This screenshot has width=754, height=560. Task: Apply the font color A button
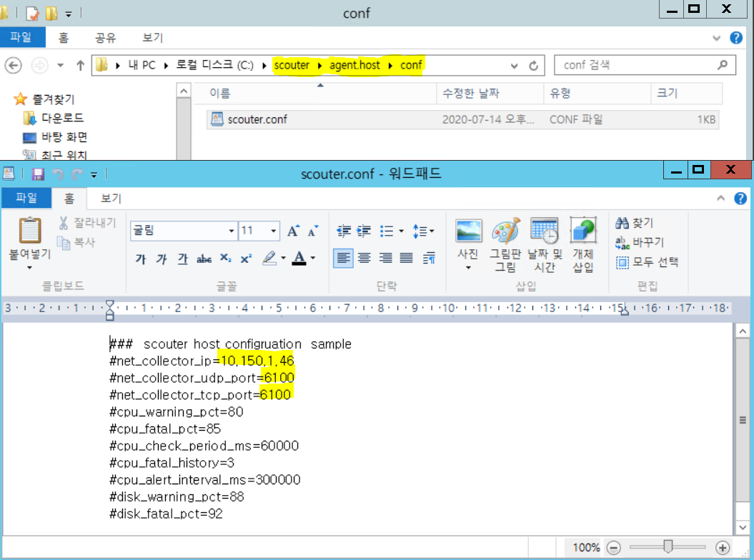[x=299, y=259]
